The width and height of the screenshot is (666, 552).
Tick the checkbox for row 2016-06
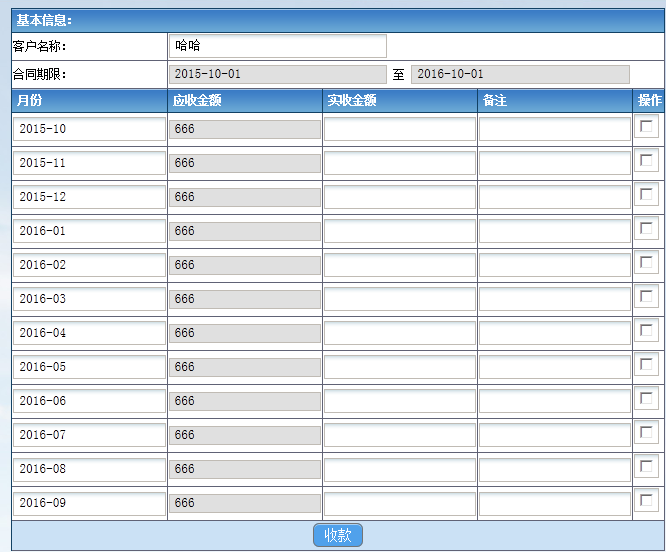(x=646, y=398)
